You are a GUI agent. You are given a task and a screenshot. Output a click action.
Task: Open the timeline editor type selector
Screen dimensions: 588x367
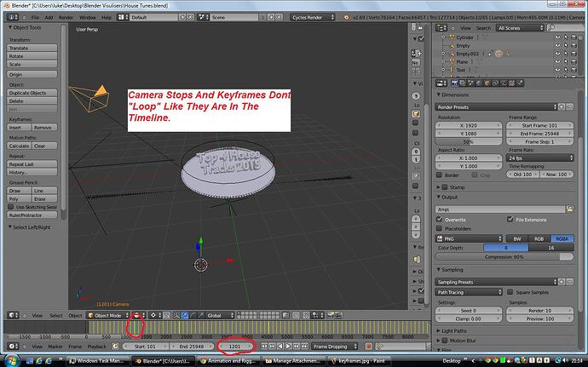click(x=14, y=347)
